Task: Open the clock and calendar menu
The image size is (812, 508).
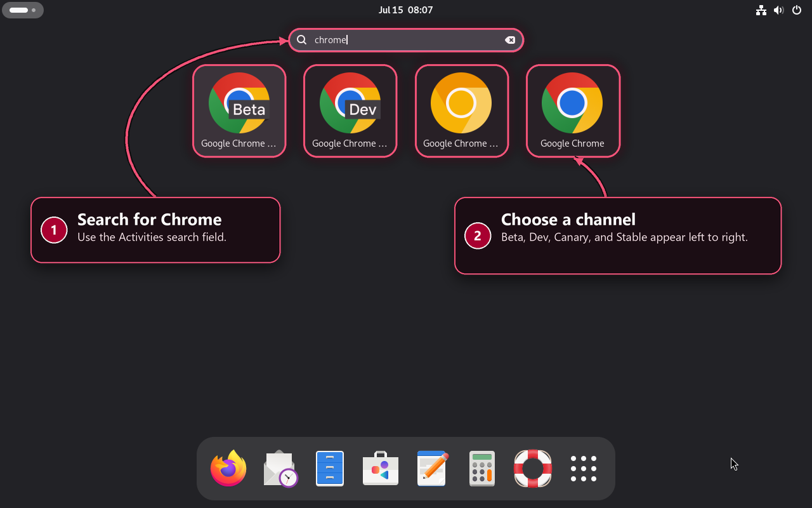Action: [x=406, y=10]
